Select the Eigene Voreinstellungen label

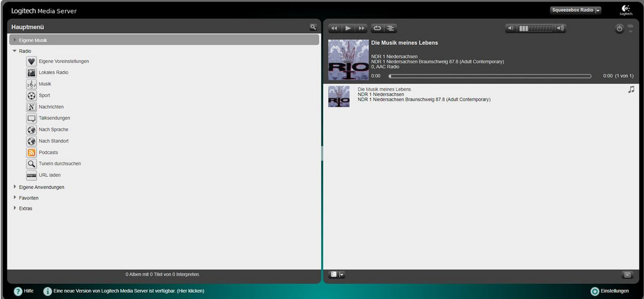tap(64, 61)
